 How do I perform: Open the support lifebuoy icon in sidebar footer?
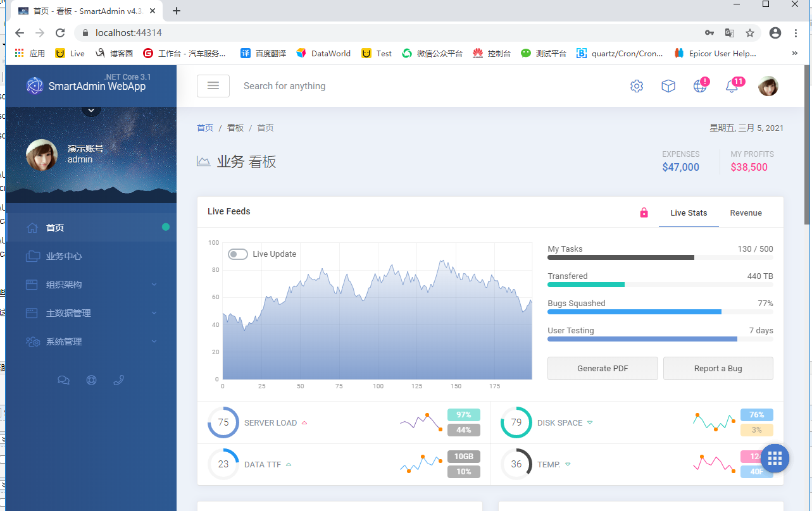pos(91,380)
